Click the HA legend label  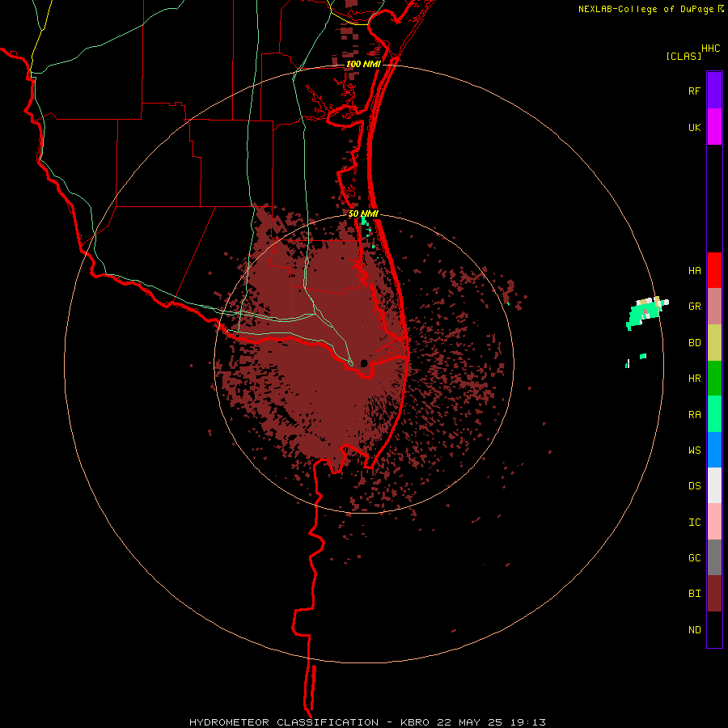[694, 270]
